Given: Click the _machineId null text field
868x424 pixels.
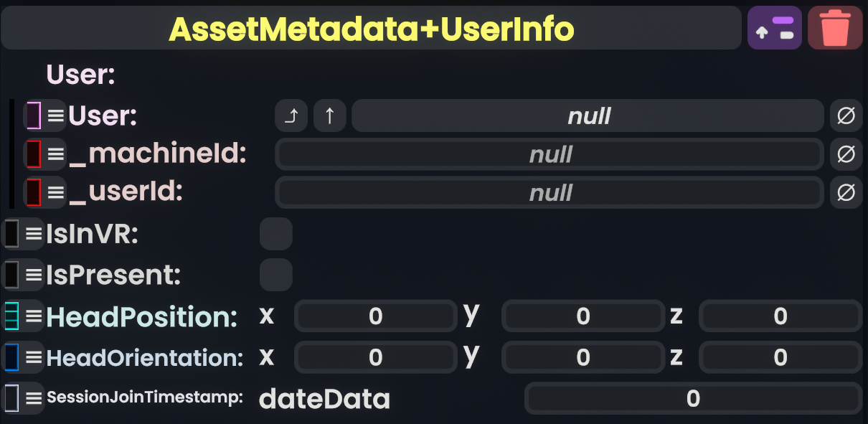Looking at the screenshot, I should pyautogui.click(x=549, y=154).
